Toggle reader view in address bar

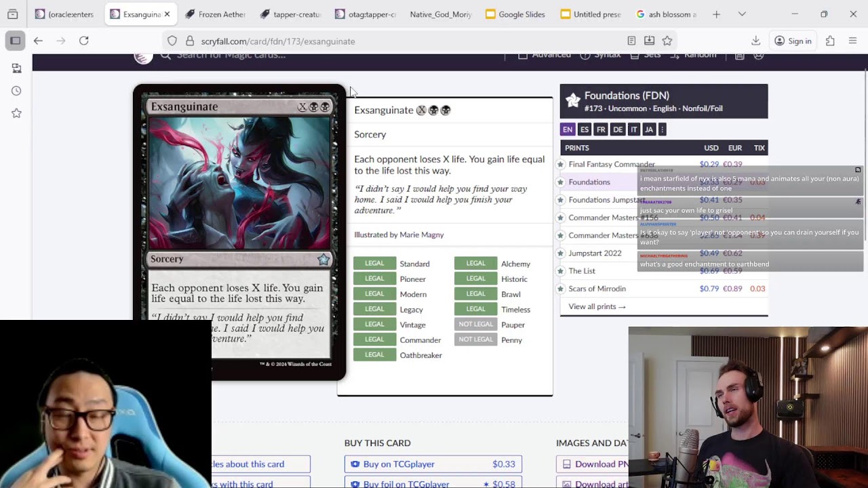631,41
